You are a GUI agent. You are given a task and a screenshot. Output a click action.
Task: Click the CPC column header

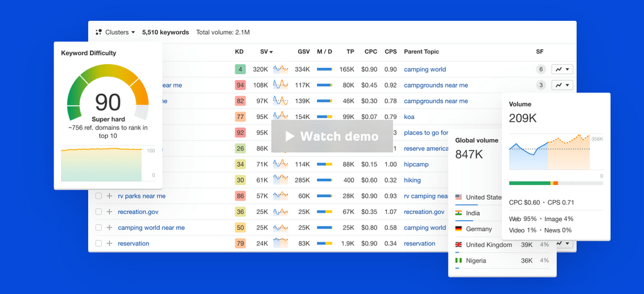(371, 52)
